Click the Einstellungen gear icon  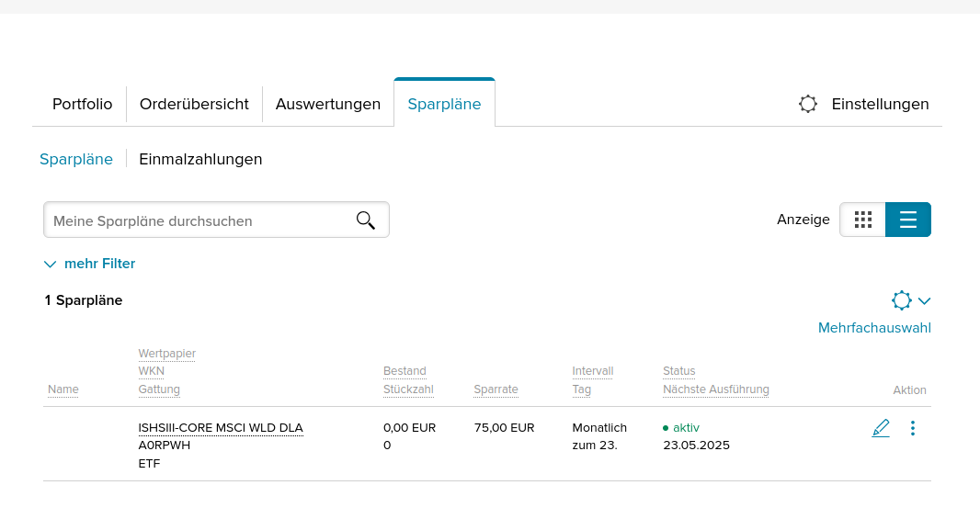(x=808, y=104)
